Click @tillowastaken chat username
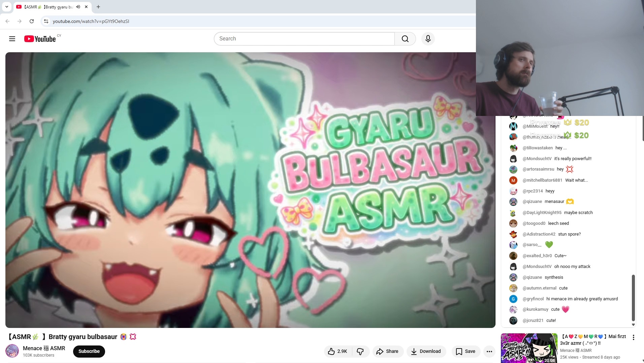 click(538, 148)
